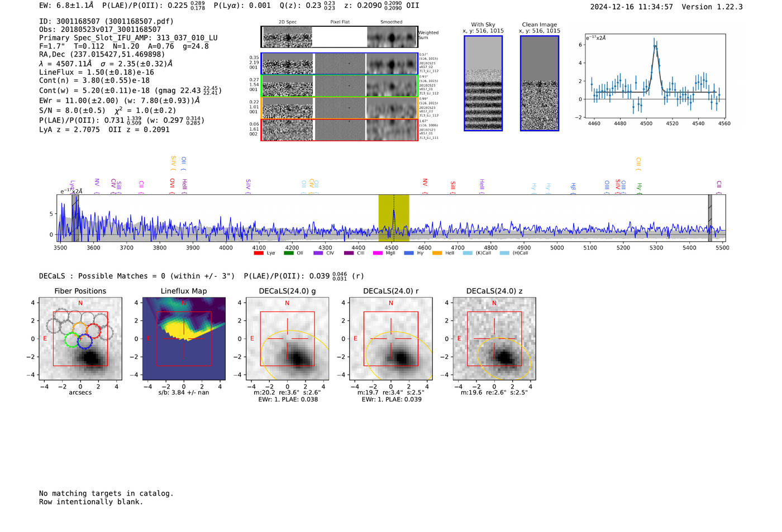Click the "m:19.6 re:2.6" caption under z image

pyautogui.click(x=494, y=392)
